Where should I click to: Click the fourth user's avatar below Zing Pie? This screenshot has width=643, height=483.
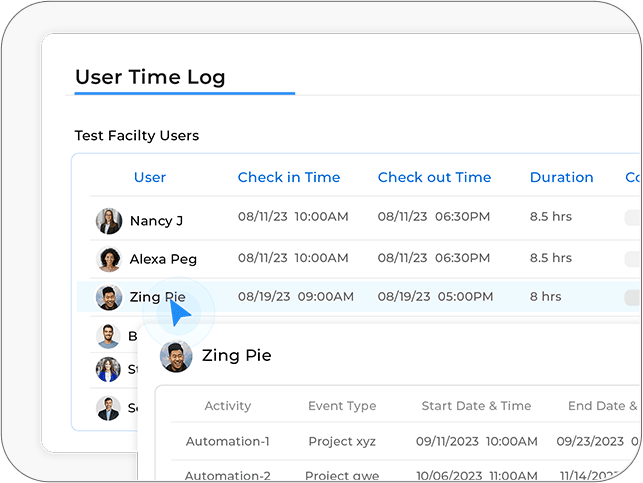click(108, 336)
